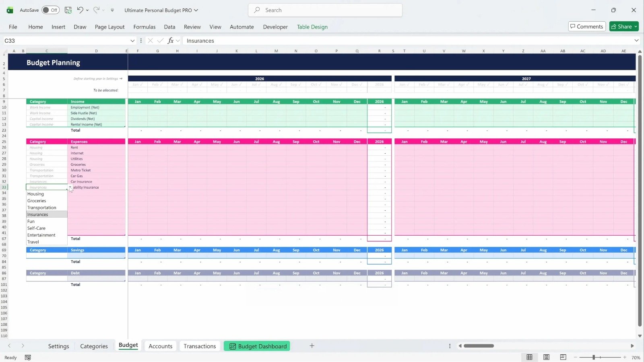Click in the Search box
Screen dimensions: 644x362
325,10
